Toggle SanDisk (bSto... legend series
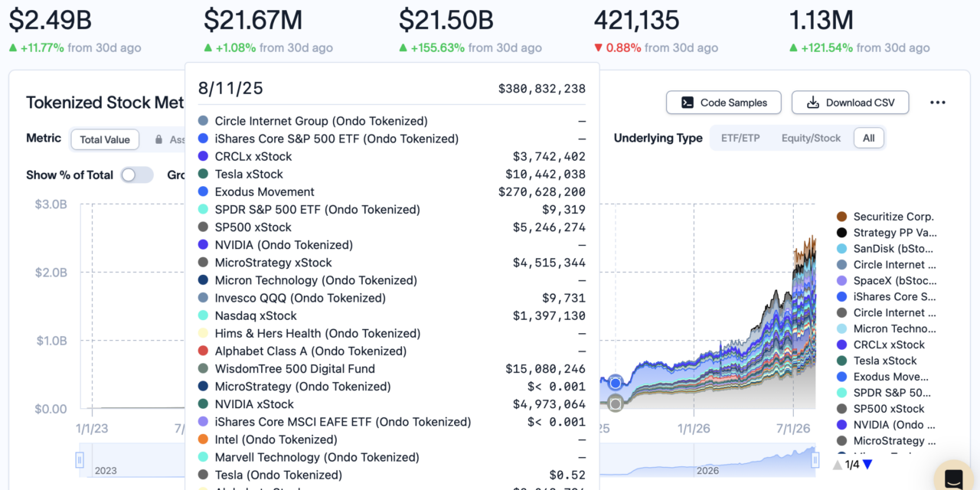This screenshot has height=490, width=980. (886, 249)
